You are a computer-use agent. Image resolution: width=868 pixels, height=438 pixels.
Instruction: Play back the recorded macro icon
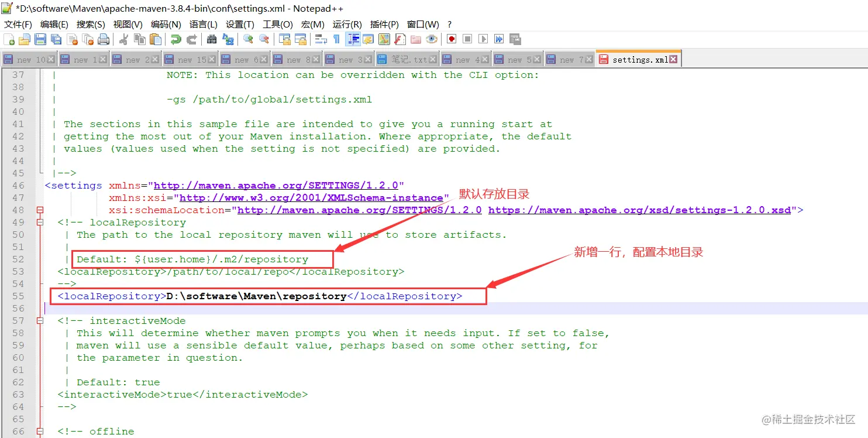pyautogui.click(x=483, y=39)
